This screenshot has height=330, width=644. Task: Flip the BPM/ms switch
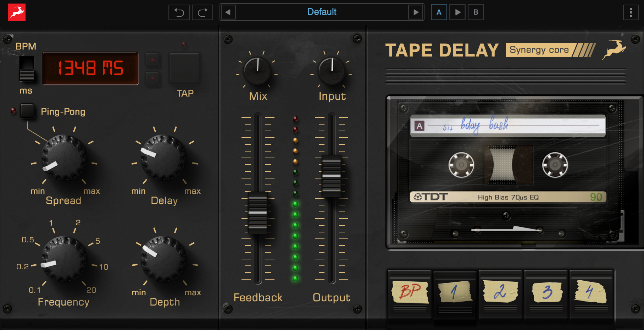(27, 68)
